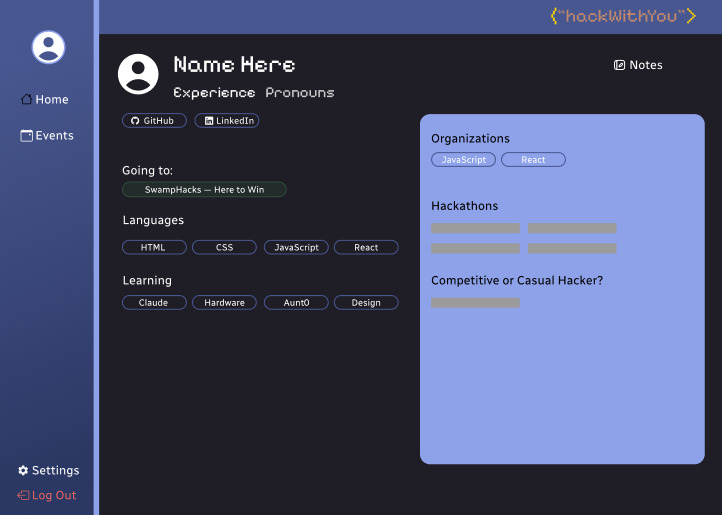This screenshot has width=722, height=515.
Task: Click the Hackathons heading
Action: click(x=465, y=206)
